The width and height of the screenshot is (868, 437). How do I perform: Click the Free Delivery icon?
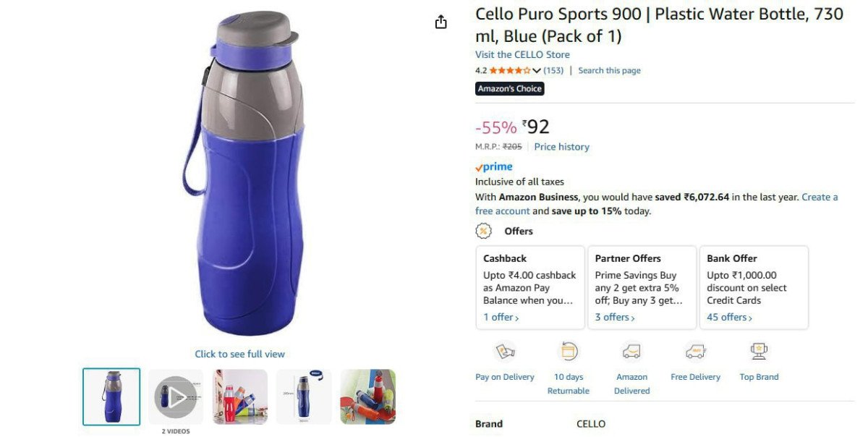click(695, 352)
